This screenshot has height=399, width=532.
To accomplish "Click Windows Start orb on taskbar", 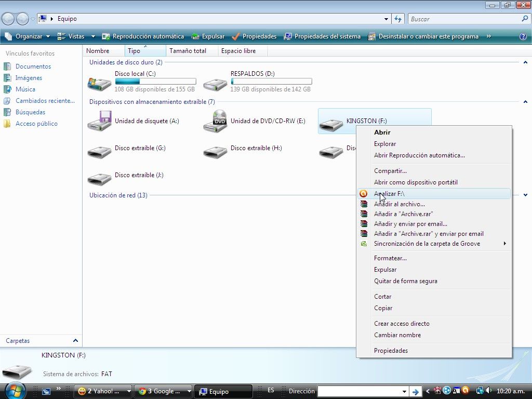I will [14, 390].
